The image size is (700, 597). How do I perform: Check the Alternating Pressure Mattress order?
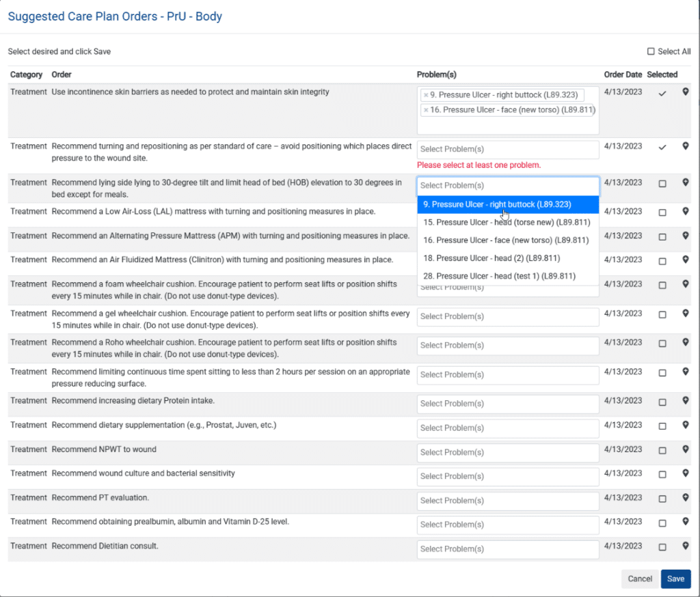(x=662, y=237)
